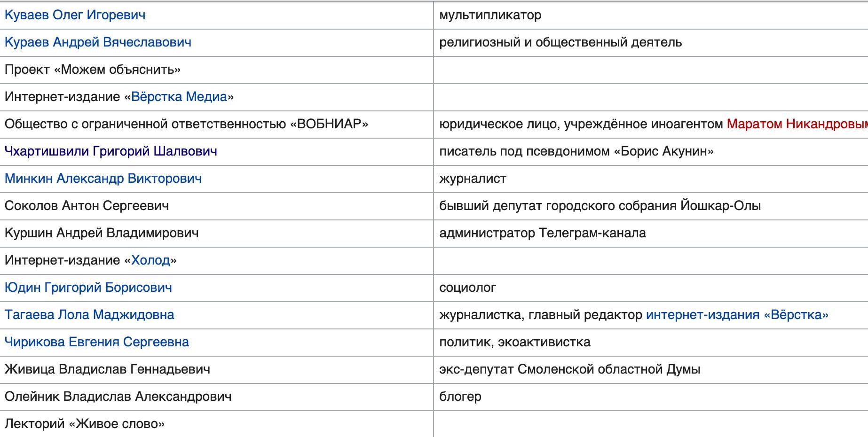Viewport: 868px width, 437px height.
Task: Click the «Вёрстка Медиа» link
Action: tap(179, 97)
